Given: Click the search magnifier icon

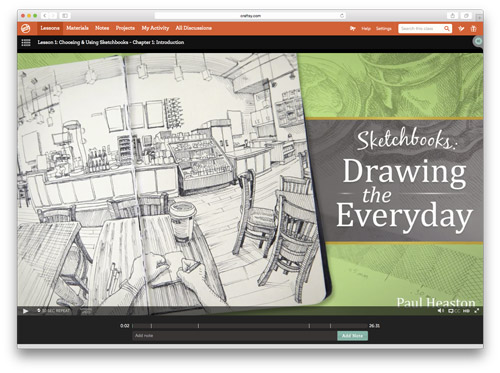Looking at the screenshot, I should [x=447, y=29].
